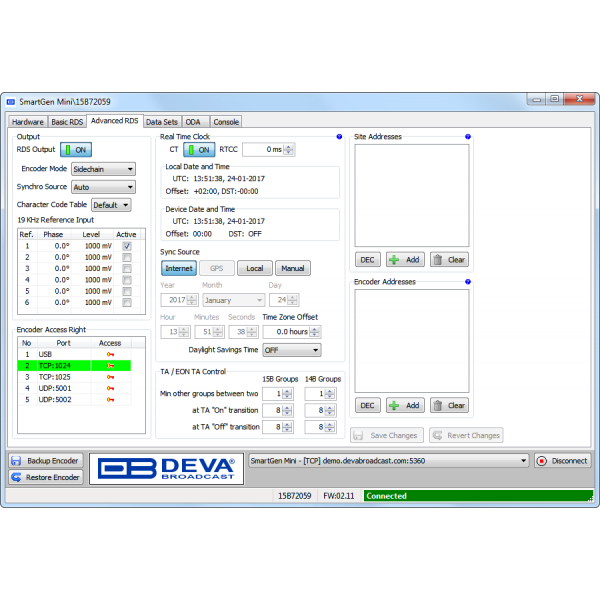600x600 pixels.
Task: Click the Site Addresses help icon
Action: (468, 137)
